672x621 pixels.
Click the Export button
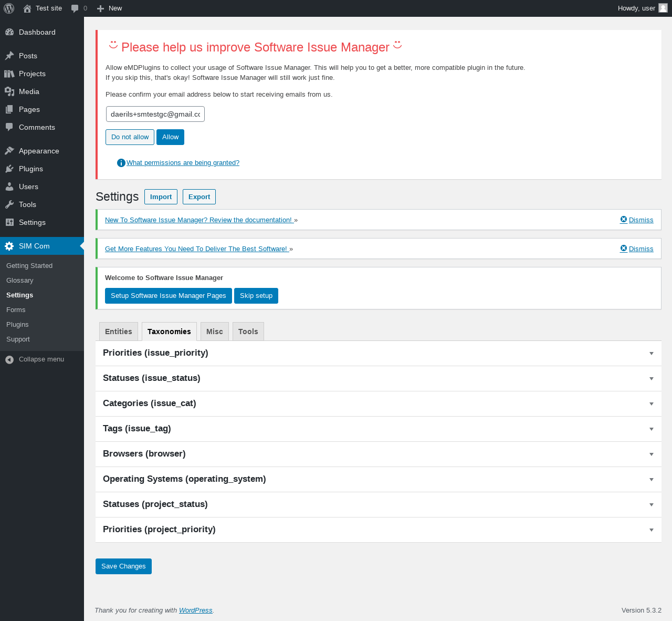coord(199,197)
